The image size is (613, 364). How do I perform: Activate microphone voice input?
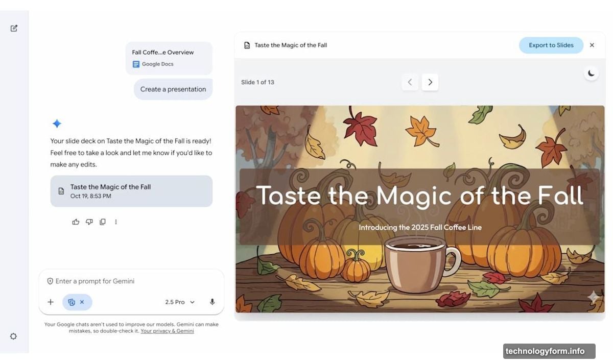212,302
